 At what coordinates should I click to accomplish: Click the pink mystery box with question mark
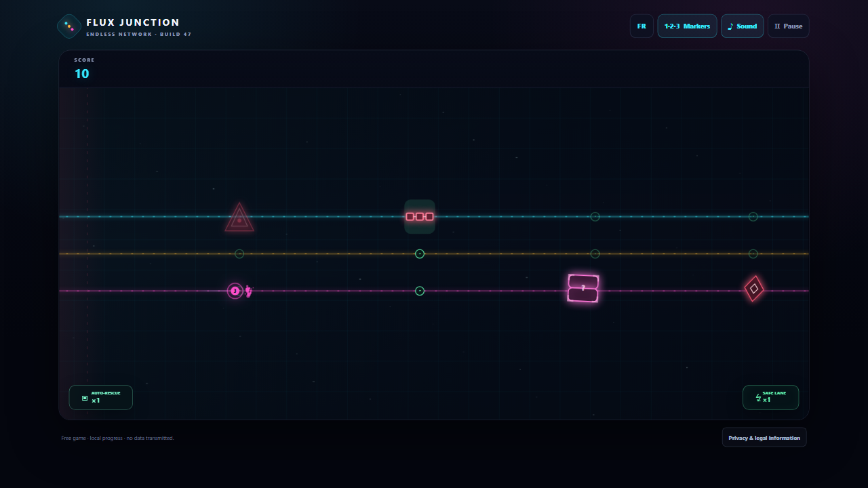point(583,288)
